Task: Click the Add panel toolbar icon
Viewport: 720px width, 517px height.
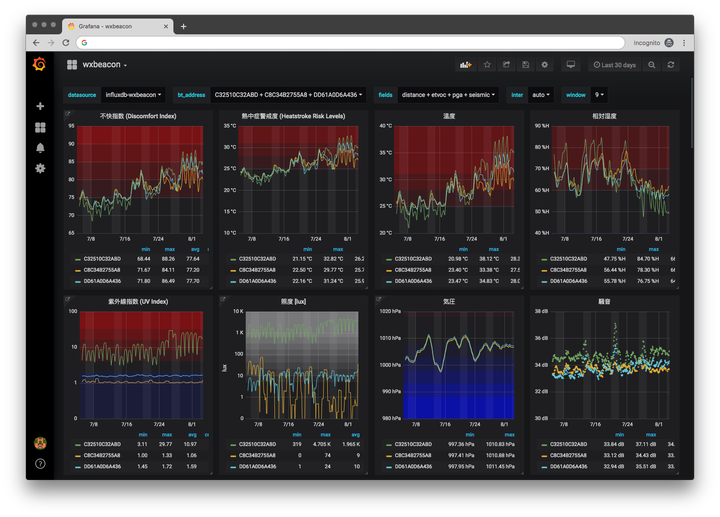Action: click(x=465, y=65)
